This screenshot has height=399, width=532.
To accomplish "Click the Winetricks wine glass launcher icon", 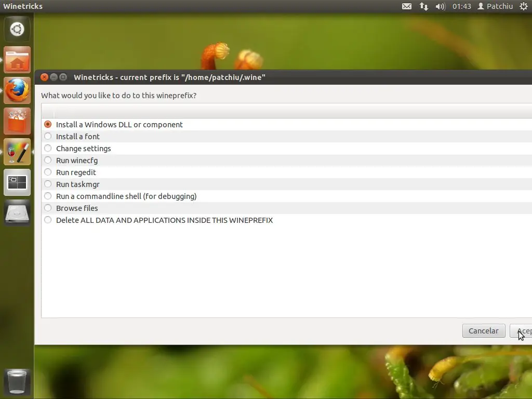I will click(x=17, y=152).
